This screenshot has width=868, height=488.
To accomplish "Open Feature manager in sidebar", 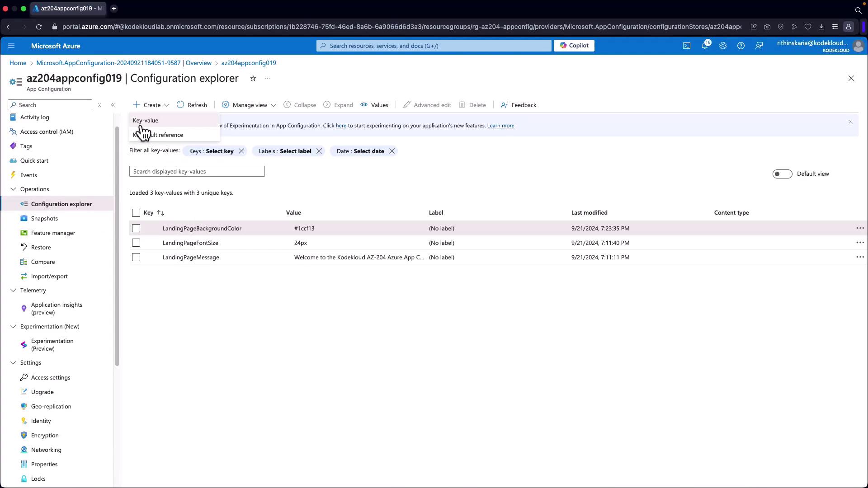I will [x=53, y=233].
